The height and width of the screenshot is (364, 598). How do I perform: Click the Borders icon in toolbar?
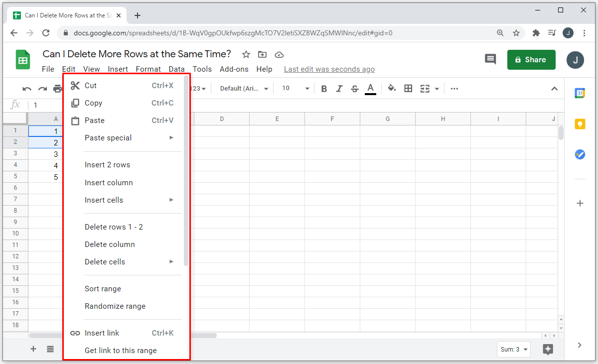408,89
